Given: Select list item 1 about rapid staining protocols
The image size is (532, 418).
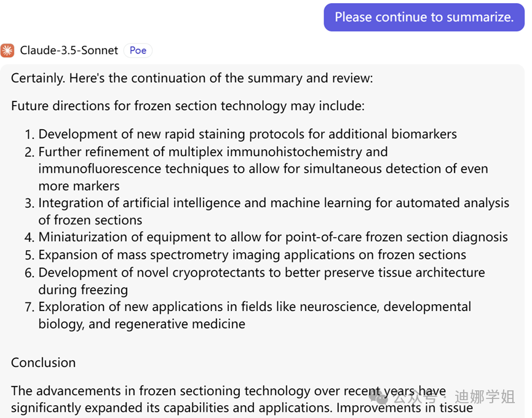Looking at the screenshot, I should [x=247, y=134].
